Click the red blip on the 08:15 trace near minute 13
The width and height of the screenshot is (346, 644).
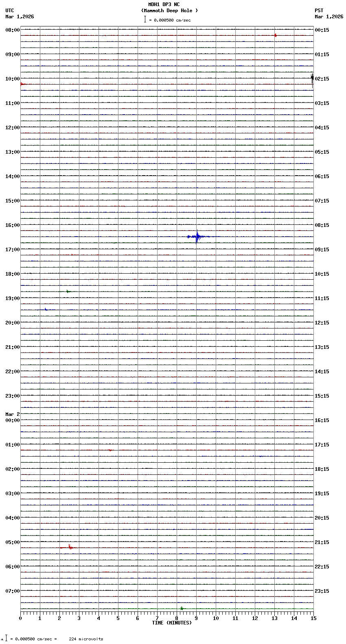276,35
